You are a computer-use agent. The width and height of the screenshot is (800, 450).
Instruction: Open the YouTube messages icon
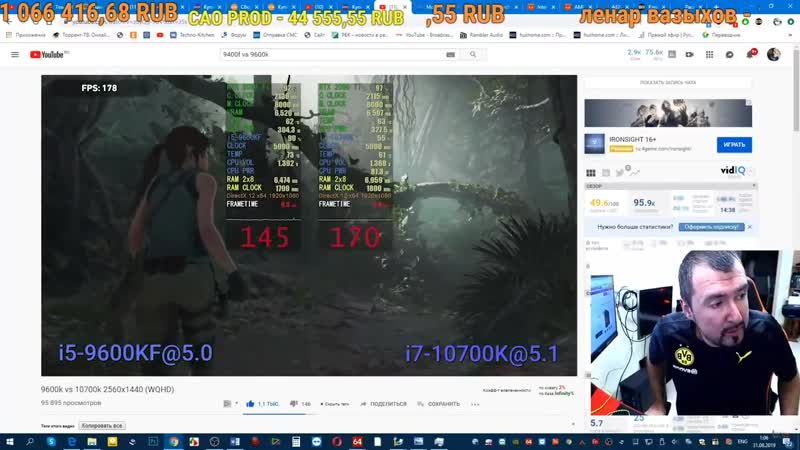(x=729, y=55)
